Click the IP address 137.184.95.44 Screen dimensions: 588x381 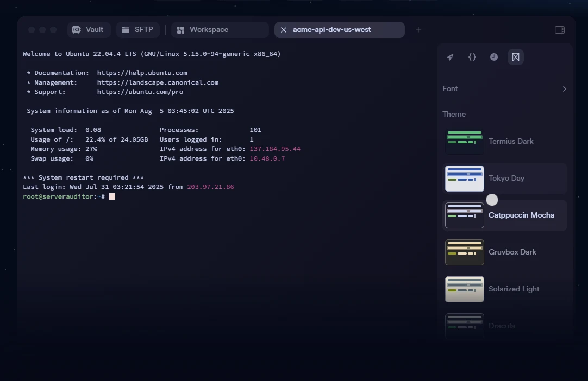point(275,149)
